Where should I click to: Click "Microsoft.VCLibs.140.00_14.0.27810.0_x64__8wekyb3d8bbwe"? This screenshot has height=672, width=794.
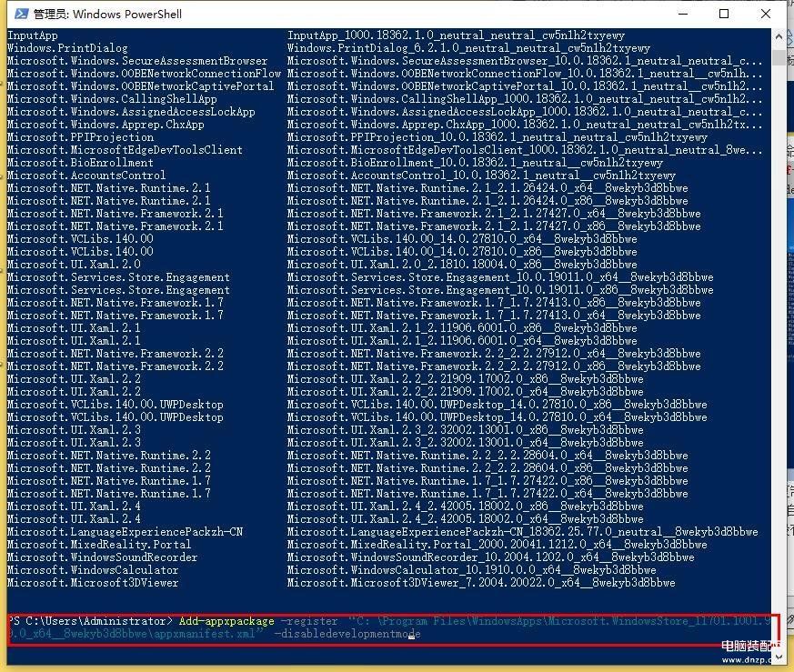(x=462, y=238)
